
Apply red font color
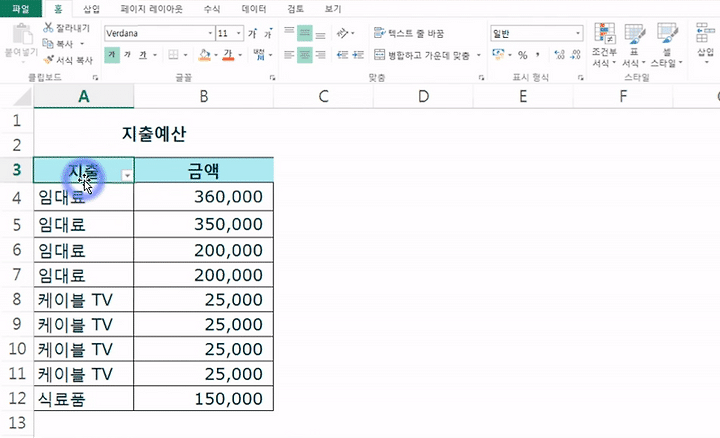228,55
